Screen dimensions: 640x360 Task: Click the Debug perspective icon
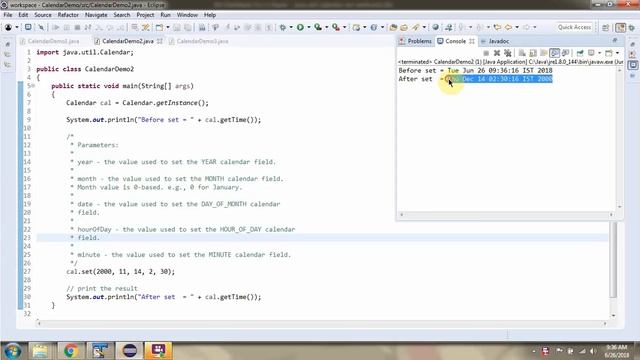[x=632, y=27]
